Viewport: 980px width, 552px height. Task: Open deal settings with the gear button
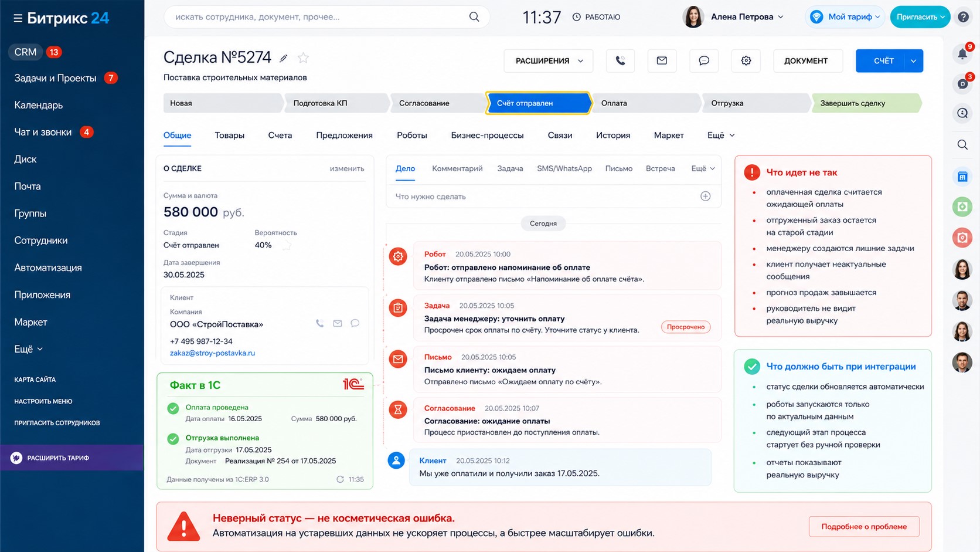coord(746,60)
